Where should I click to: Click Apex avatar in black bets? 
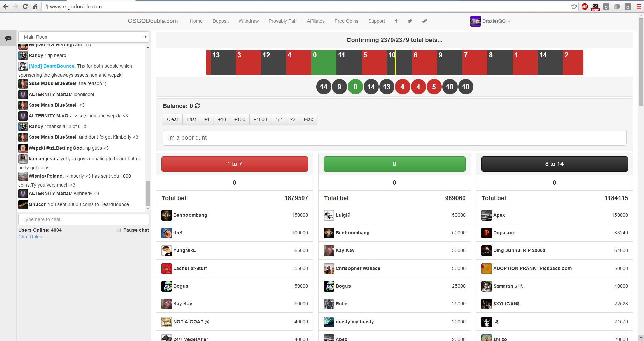click(x=487, y=215)
